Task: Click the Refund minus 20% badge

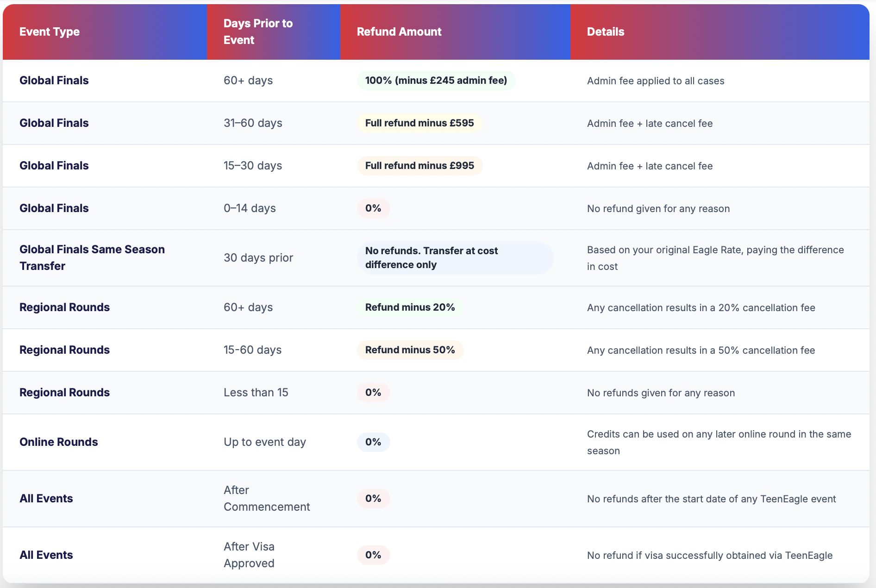Action: pos(410,307)
